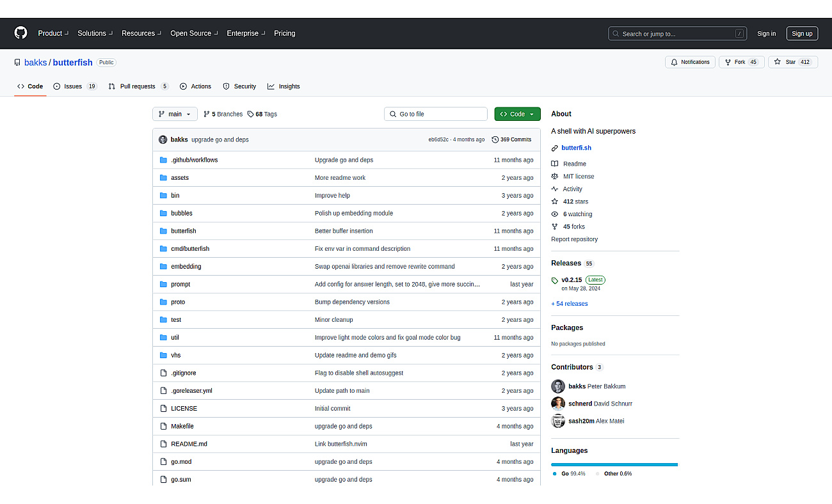Viewport: 832px width, 504px height.
Task: Click the Star button
Action: pos(793,62)
